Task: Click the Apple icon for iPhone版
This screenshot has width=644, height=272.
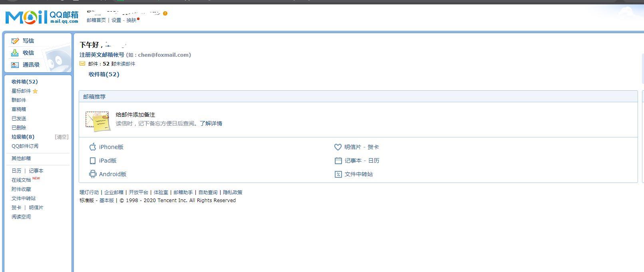Action: 93,147
